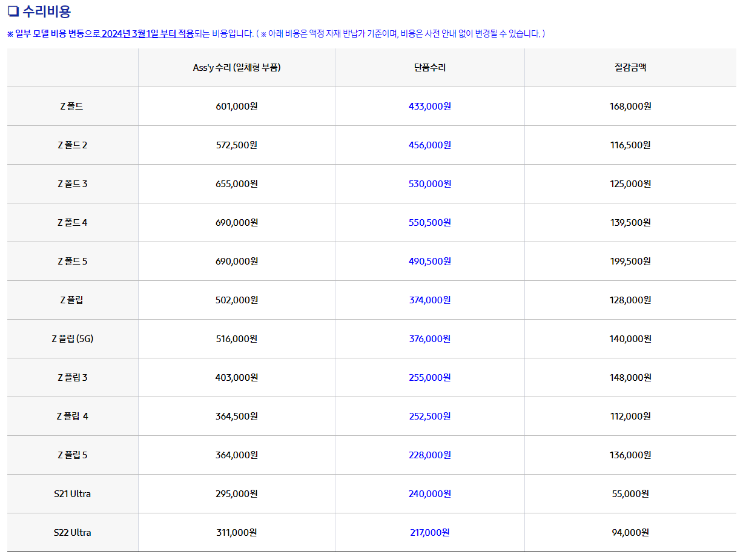Screen dimensions: 746x560
Task: Click the S22 Ultra row label
Action: click(x=73, y=533)
